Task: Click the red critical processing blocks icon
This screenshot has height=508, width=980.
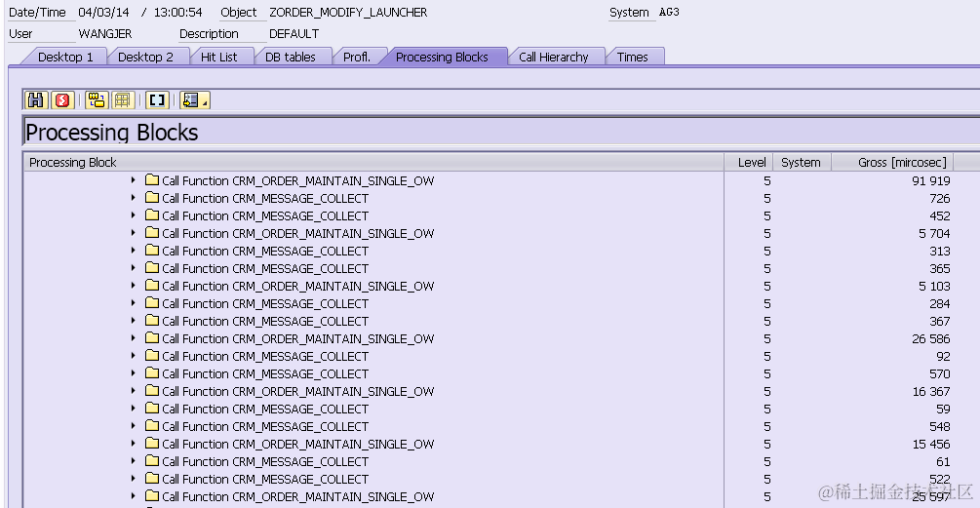Action: [61, 100]
